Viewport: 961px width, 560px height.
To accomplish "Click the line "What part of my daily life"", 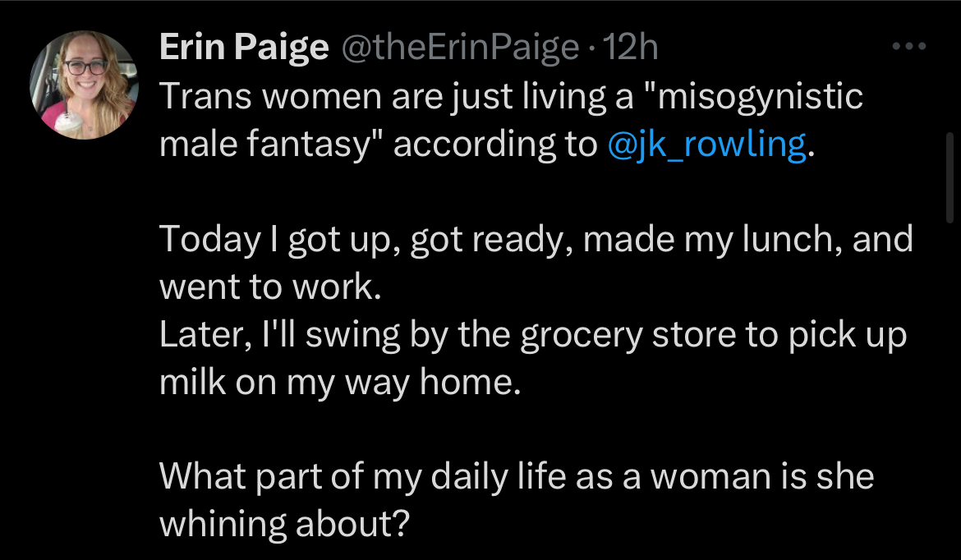I will (x=517, y=477).
